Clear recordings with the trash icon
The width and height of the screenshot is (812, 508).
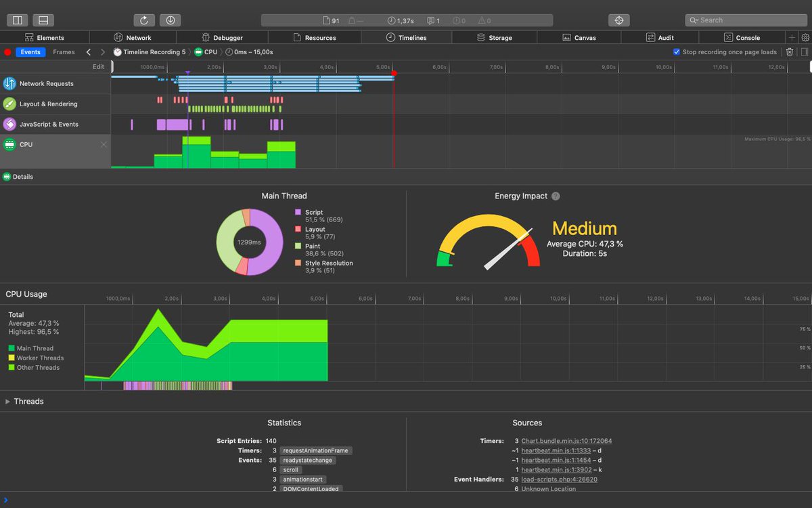pos(790,52)
